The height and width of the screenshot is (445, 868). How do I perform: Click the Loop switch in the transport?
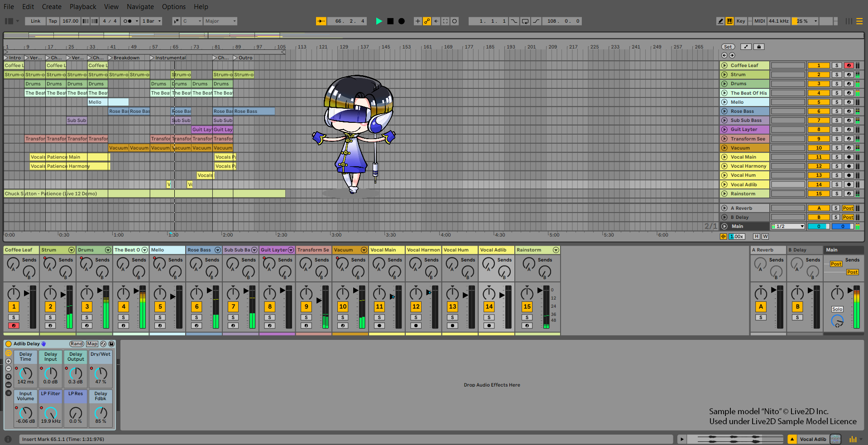pos(525,21)
